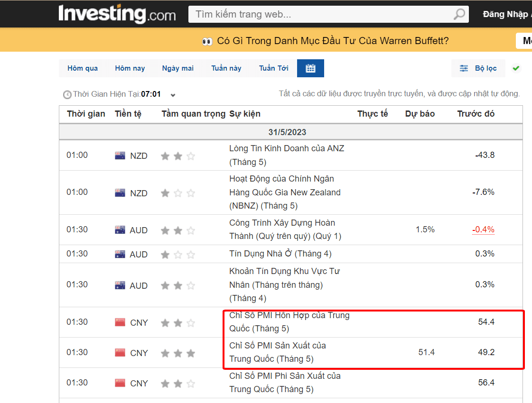Click the eyes emoji in banner

[207, 41]
